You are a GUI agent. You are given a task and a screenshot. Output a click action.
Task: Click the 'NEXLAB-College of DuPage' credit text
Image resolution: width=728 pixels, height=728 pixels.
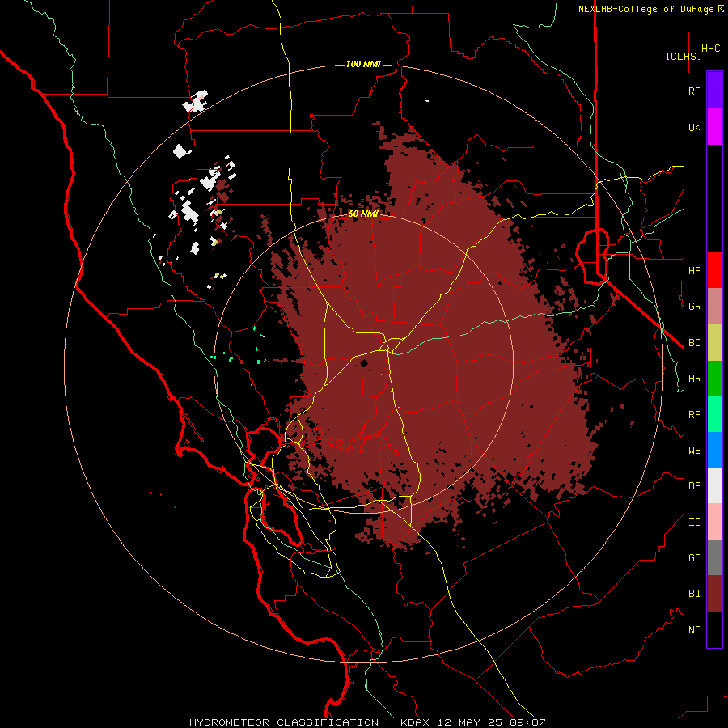click(647, 9)
